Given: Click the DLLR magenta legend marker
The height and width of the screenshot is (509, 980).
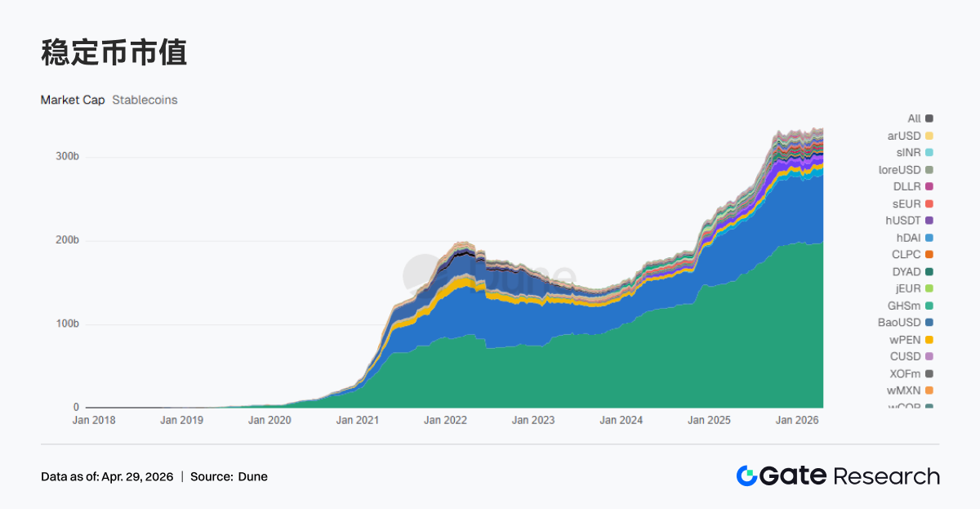Looking at the screenshot, I should [929, 187].
